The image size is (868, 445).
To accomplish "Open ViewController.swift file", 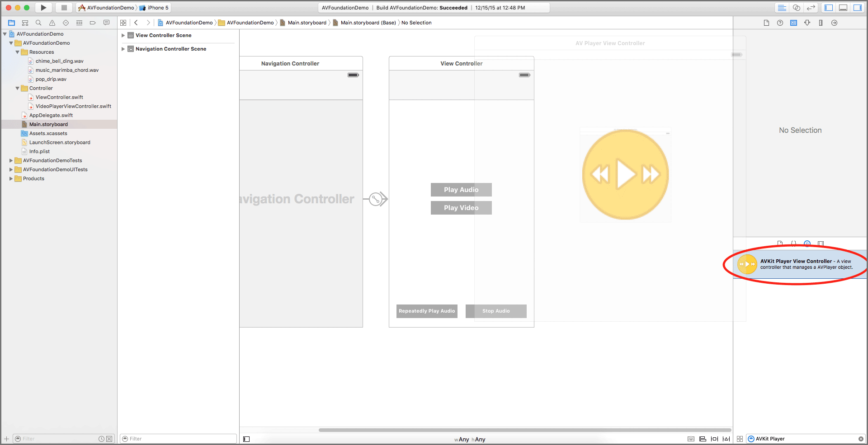I will tap(59, 97).
